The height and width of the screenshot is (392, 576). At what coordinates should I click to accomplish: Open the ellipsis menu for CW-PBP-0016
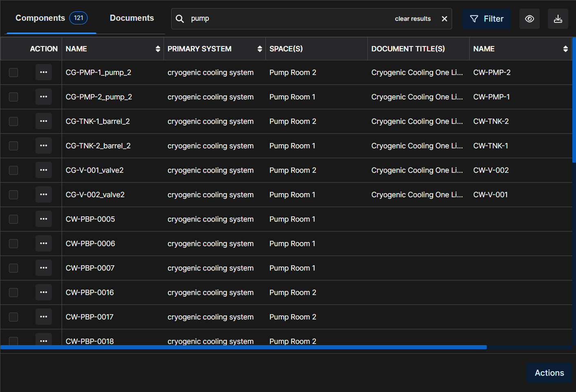(44, 292)
